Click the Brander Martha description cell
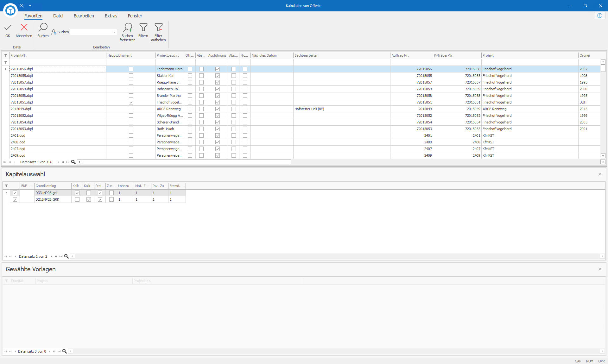Screen dimensions: 608x364 click(x=170, y=96)
